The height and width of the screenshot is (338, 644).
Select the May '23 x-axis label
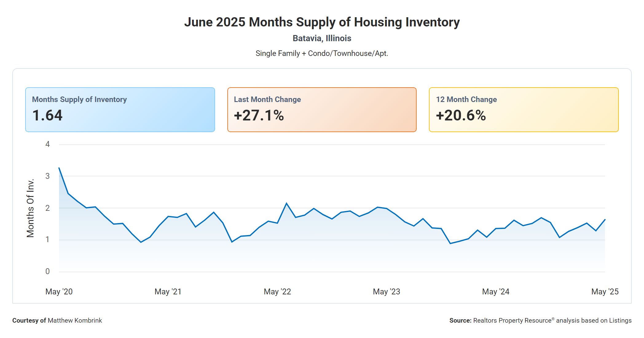click(387, 292)
